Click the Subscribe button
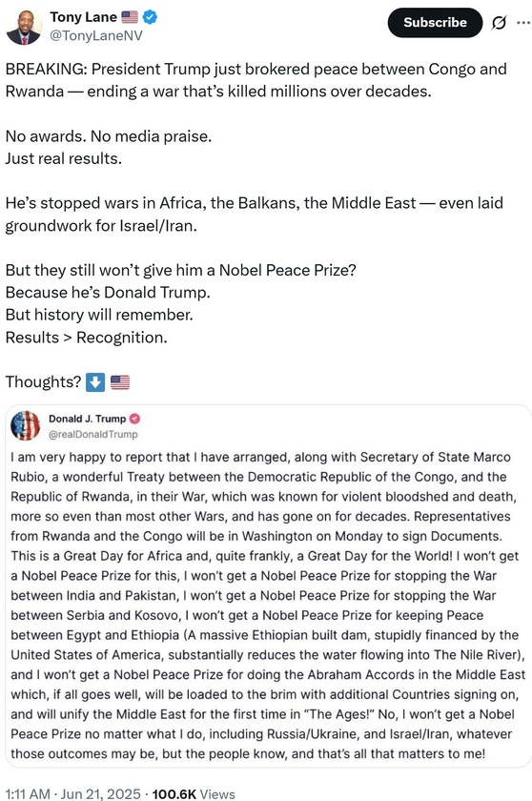The image size is (532, 801). point(435,23)
